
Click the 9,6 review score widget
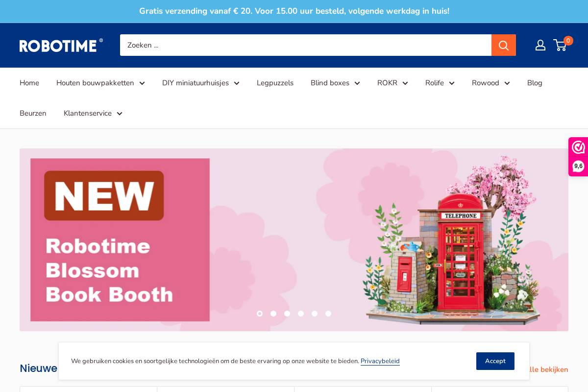coord(579,166)
